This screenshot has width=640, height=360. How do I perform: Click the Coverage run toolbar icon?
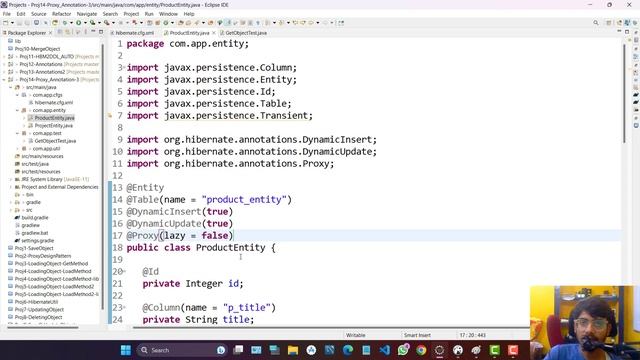[92, 23]
